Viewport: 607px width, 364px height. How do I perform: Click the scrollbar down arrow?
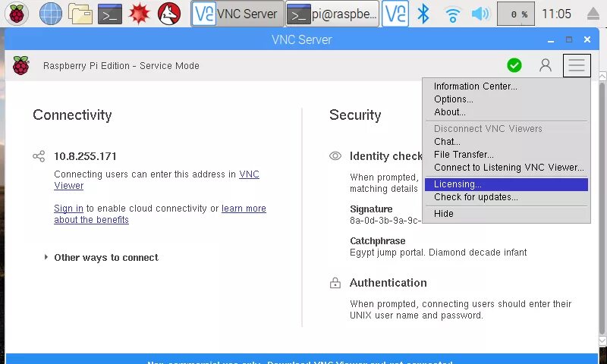(602, 340)
